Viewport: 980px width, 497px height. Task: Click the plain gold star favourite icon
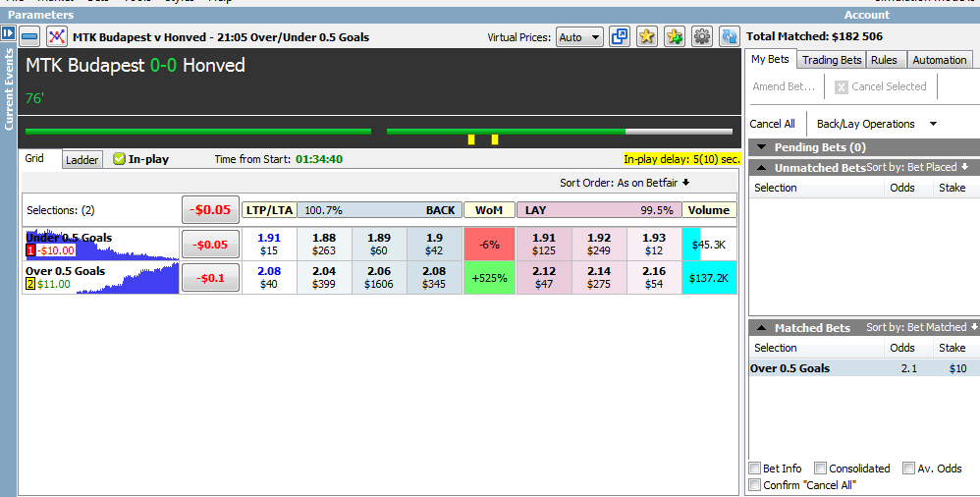click(x=647, y=37)
